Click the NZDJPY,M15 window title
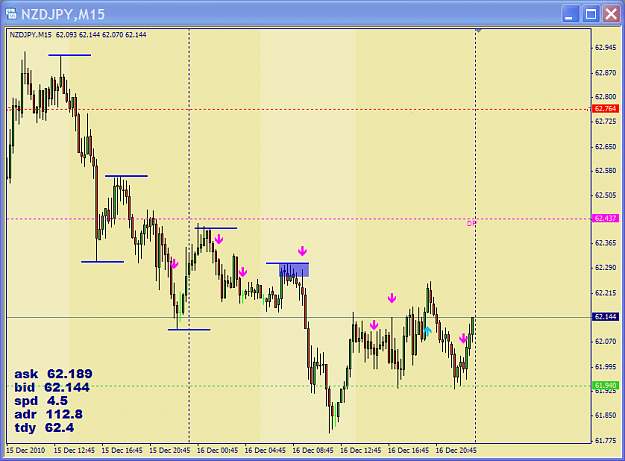 [x=63, y=14]
